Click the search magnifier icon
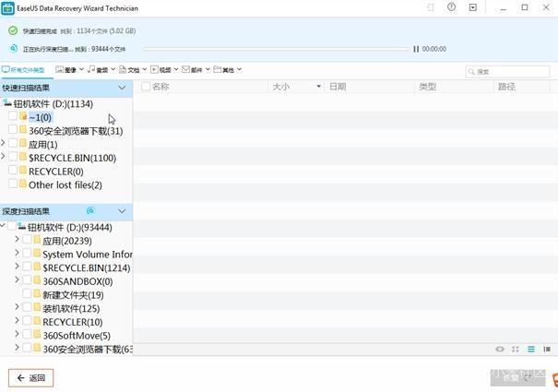This screenshot has height=392, width=558. (471, 72)
